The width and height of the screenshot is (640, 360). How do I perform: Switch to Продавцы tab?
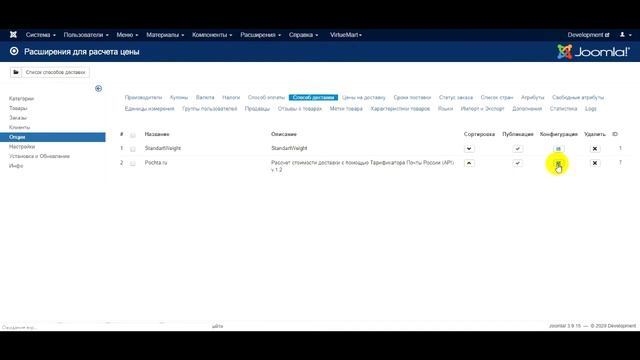tap(257, 109)
